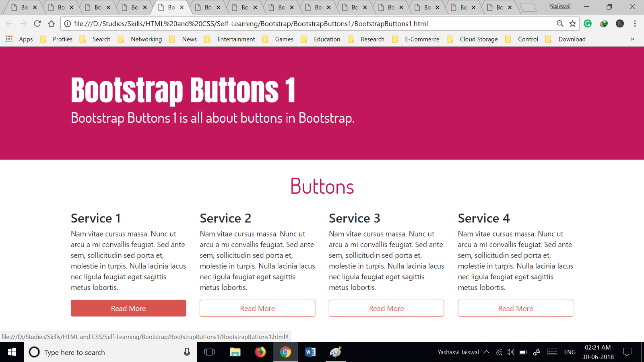Open Task View from taskbar
Viewport: 644px width, 362px height.
[209, 352]
